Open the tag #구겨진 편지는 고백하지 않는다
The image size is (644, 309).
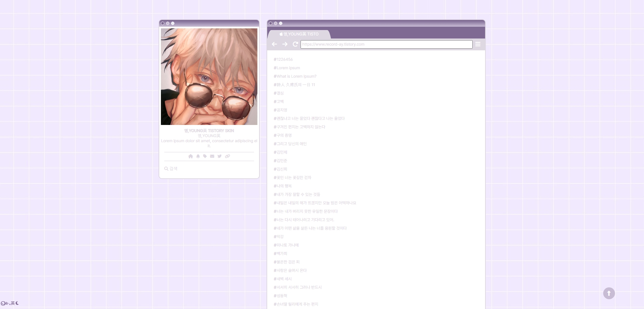click(x=299, y=127)
